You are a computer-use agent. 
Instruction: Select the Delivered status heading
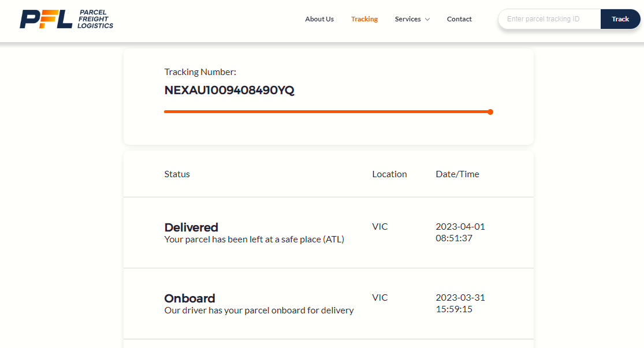click(191, 227)
